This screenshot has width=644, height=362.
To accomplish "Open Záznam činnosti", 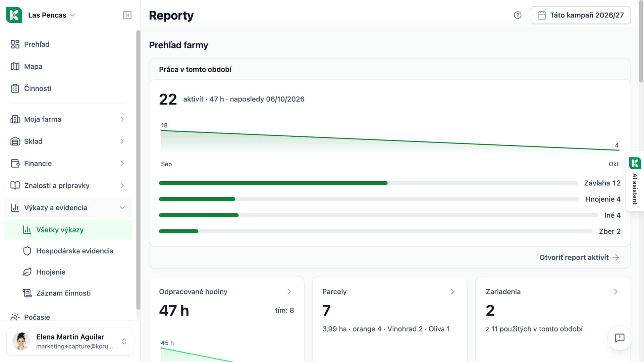I will tap(68, 293).
